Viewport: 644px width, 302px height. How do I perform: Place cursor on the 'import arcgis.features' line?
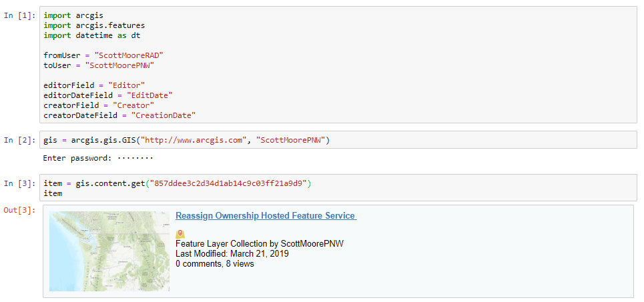94,25
